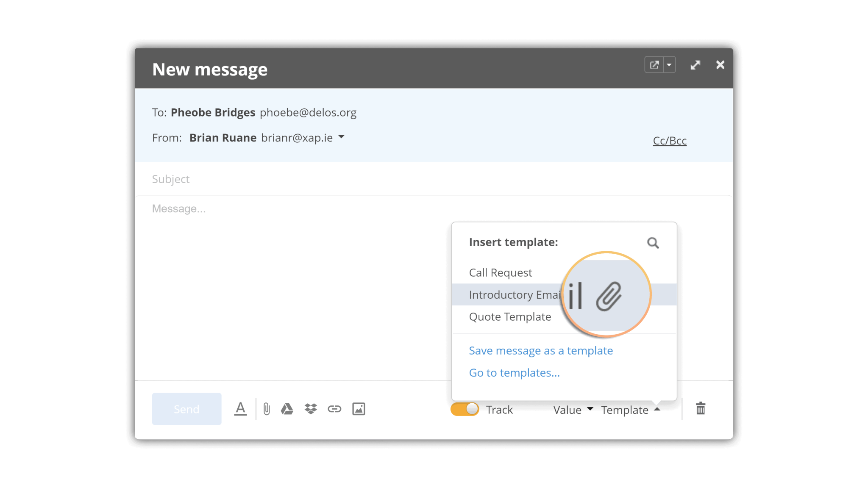Pop out the compose window
868x488 pixels.
click(x=654, y=64)
